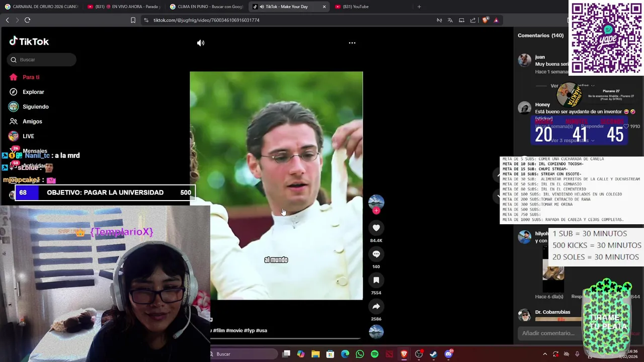Open Microsoft Edge from taskbar

(x=345, y=354)
